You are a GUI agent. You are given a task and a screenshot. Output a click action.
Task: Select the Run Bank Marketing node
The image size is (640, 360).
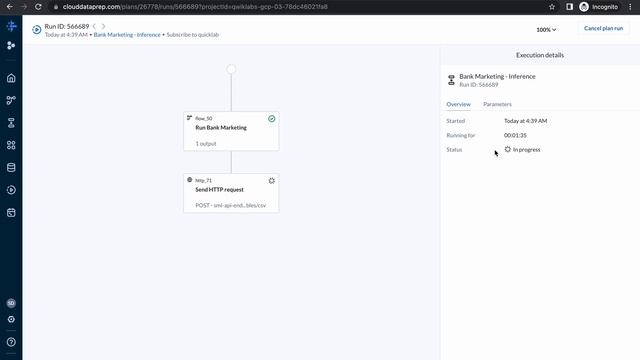tap(231, 131)
